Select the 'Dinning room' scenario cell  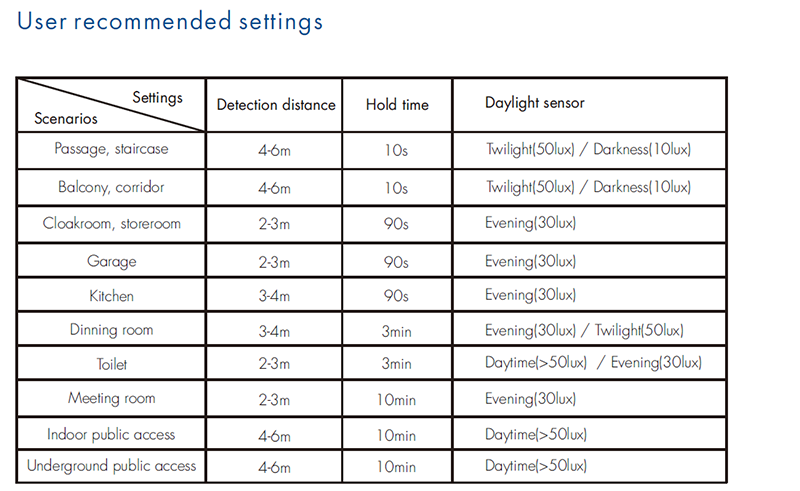[111, 330]
